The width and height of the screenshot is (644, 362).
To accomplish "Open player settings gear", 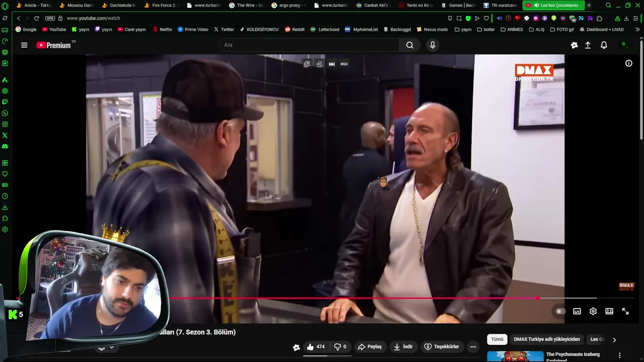I will pos(593,311).
